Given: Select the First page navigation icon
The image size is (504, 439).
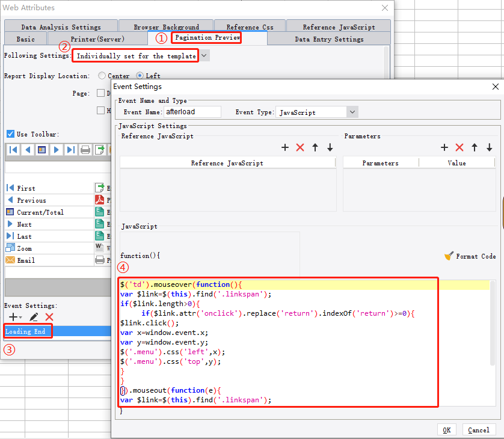Looking at the screenshot, I should click(x=9, y=188).
